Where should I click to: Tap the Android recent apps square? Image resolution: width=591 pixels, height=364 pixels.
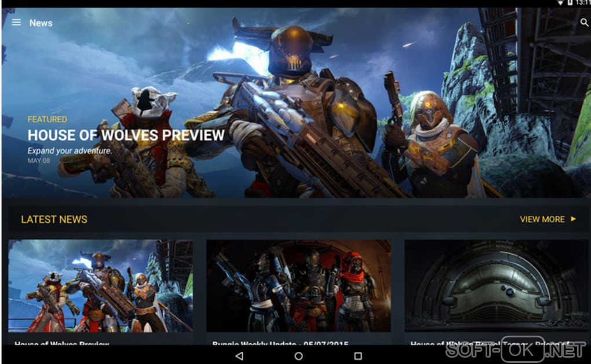358,356
